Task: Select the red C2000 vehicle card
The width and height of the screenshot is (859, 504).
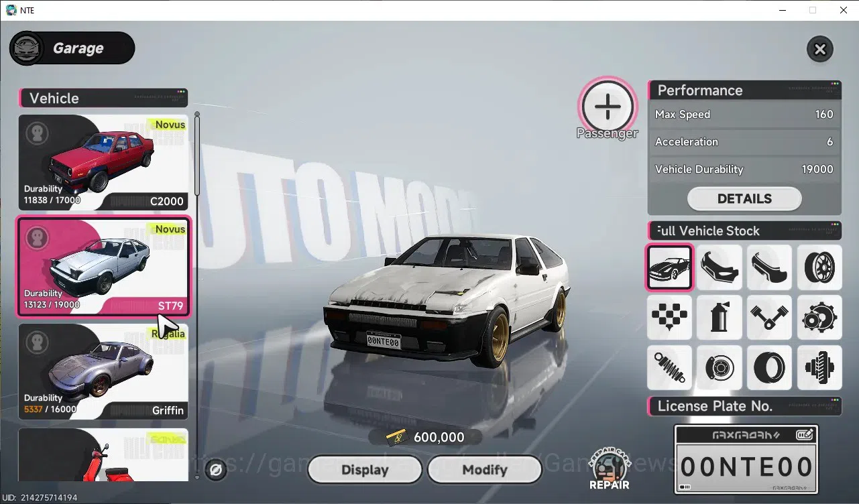Action: 103,163
